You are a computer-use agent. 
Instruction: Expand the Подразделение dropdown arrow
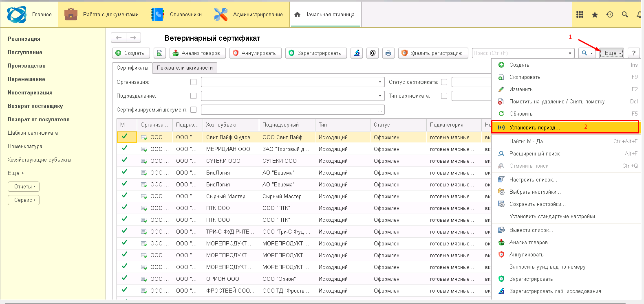[x=380, y=96]
